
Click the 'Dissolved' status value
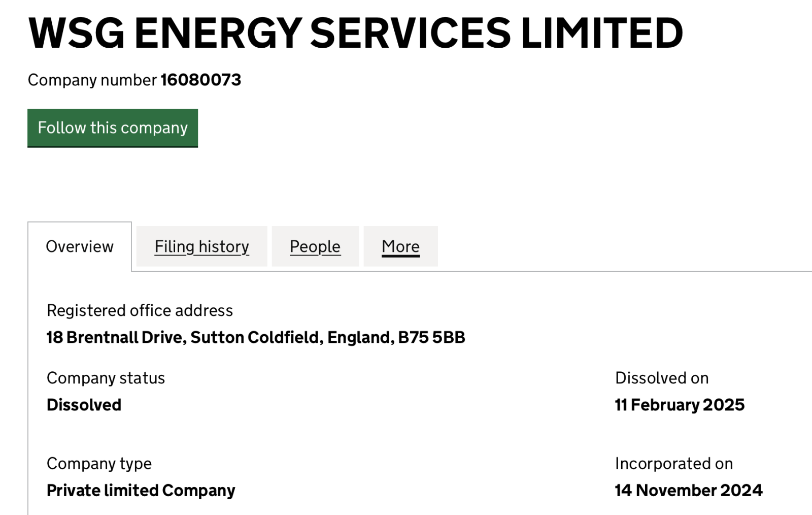[x=84, y=405]
